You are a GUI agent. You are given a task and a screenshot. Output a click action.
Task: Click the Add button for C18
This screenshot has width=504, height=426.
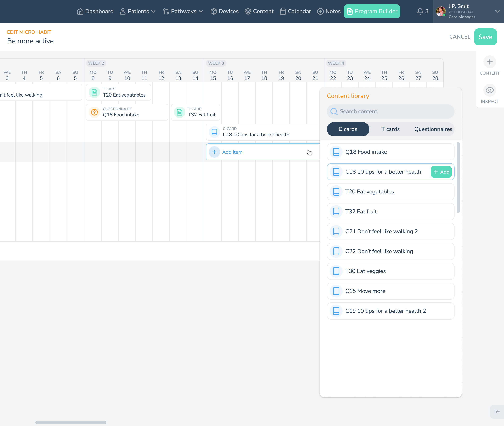(441, 172)
